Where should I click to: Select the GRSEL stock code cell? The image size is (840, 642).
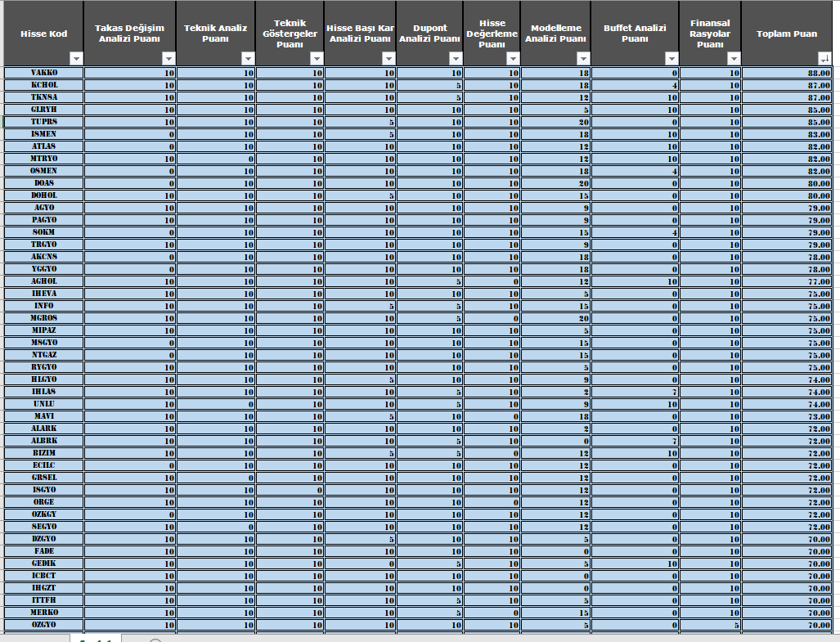[x=44, y=478]
